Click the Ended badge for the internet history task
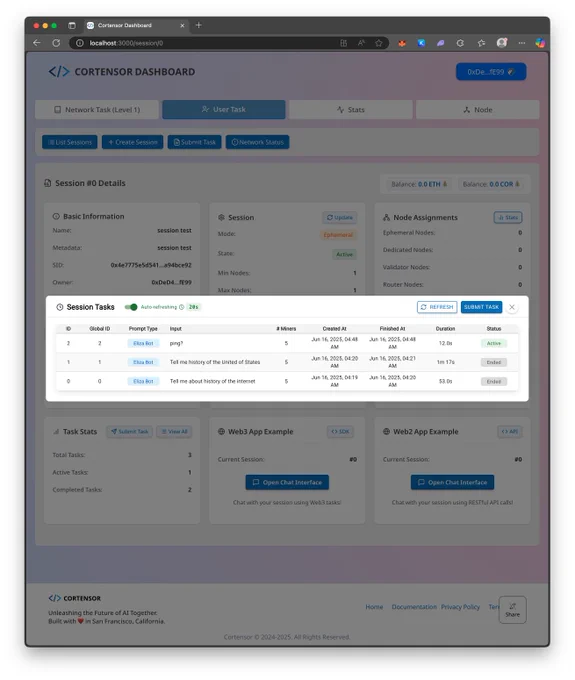 [493, 382]
